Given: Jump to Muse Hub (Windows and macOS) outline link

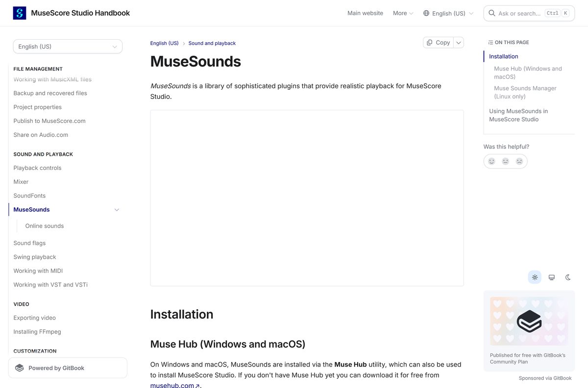Looking at the screenshot, I should [x=528, y=73].
